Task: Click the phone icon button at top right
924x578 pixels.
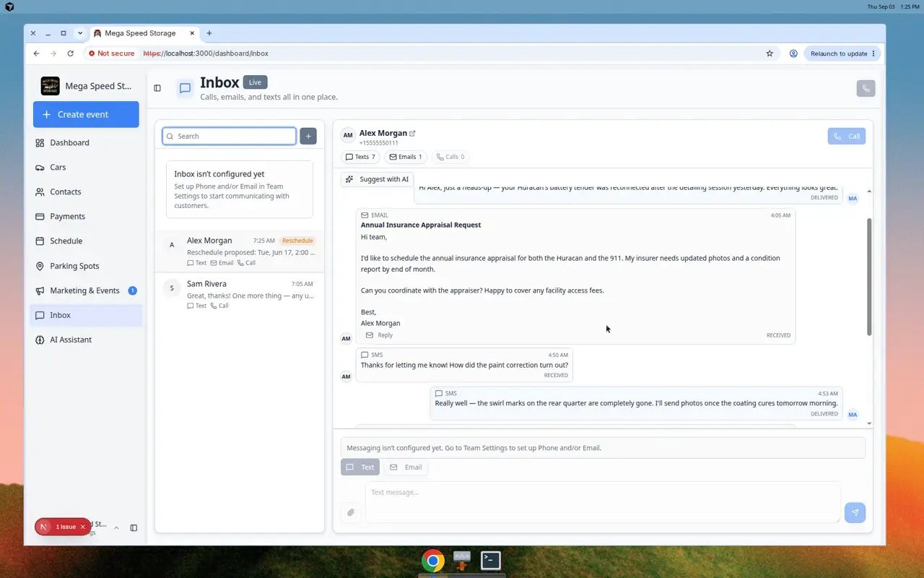Action: pyautogui.click(x=866, y=88)
